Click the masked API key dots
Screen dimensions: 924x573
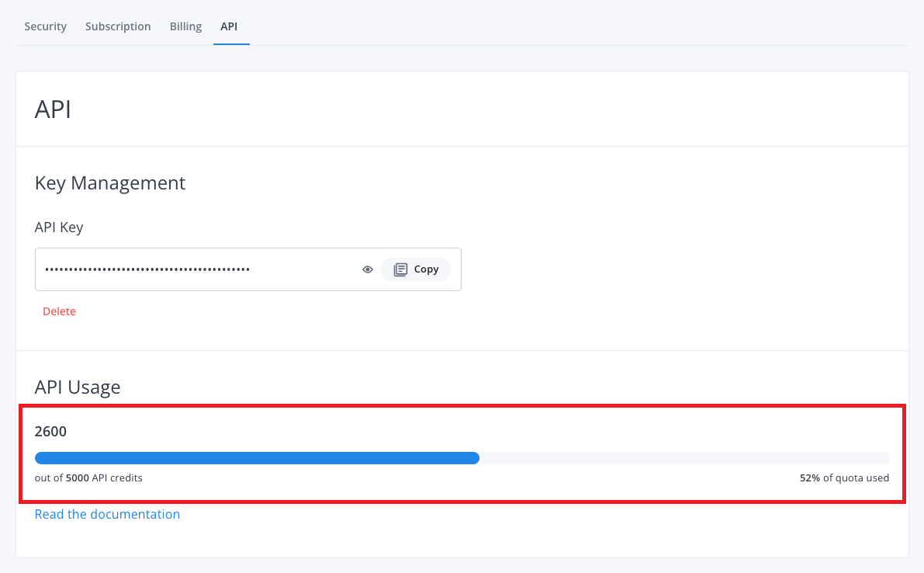tap(147, 269)
